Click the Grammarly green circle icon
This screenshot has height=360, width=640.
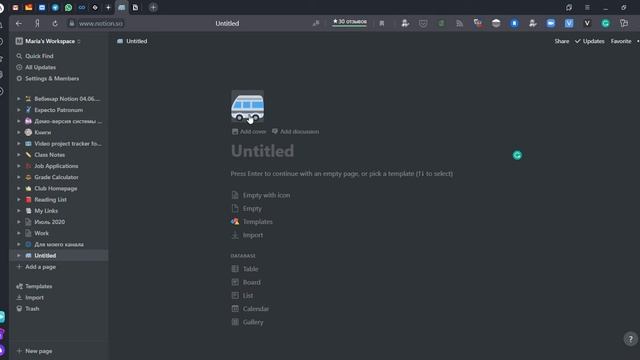coord(517,155)
